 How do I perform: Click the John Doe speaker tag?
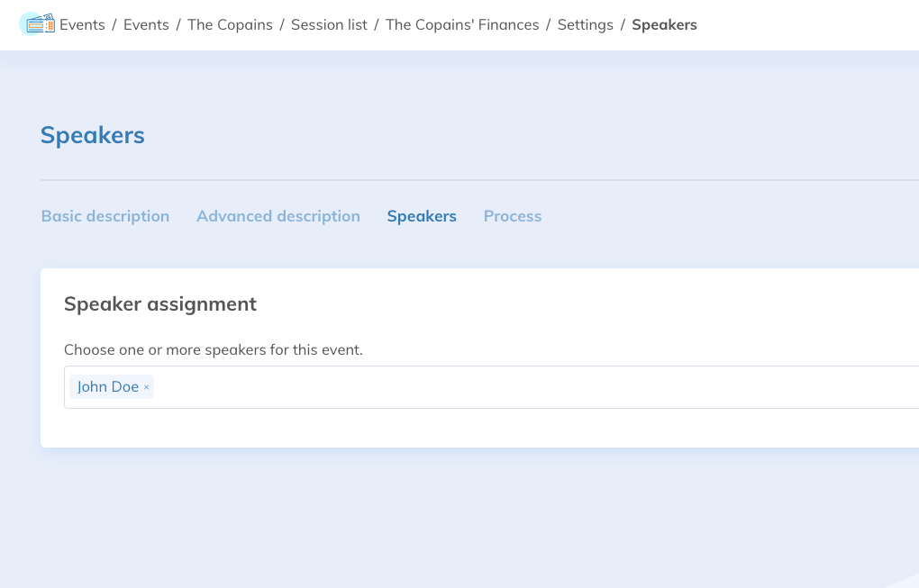tap(107, 387)
